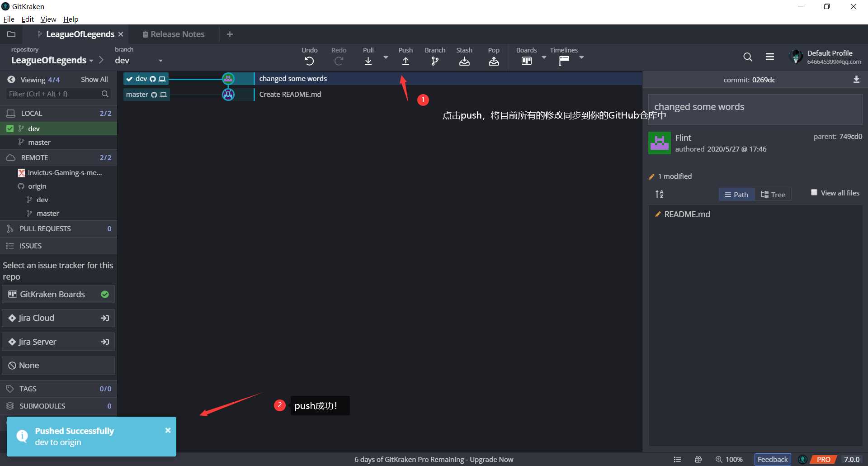The height and width of the screenshot is (466, 868).
Task: Click Show All in left panel
Action: pos(94,80)
